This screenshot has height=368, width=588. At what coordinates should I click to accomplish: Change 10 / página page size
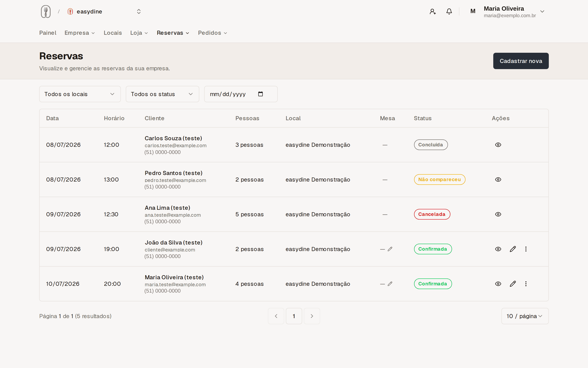coord(525,316)
